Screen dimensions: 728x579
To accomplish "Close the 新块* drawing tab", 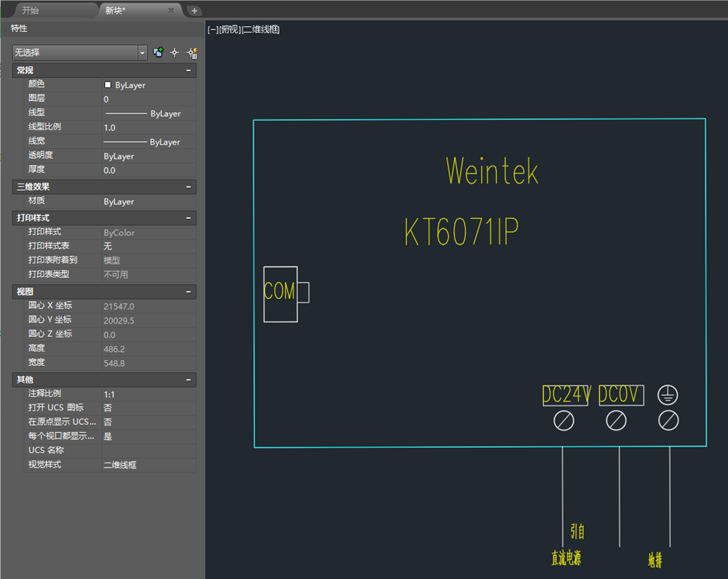I will (x=171, y=10).
